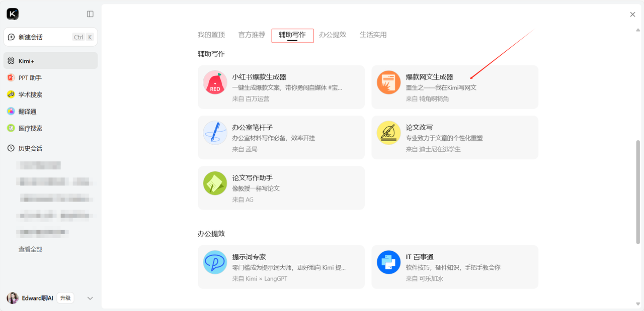Viewport: 644px width, 311px height.
Task: Click author text 来自 Kimi × LangGPT
Action: pyautogui.click(x=260, y=278)
